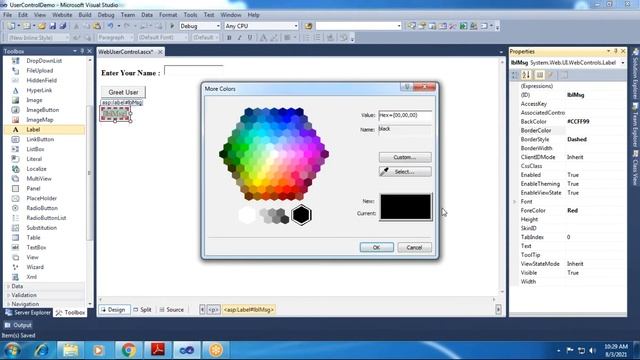Click the ImageButton icon in Toolbox

(16, 110)
